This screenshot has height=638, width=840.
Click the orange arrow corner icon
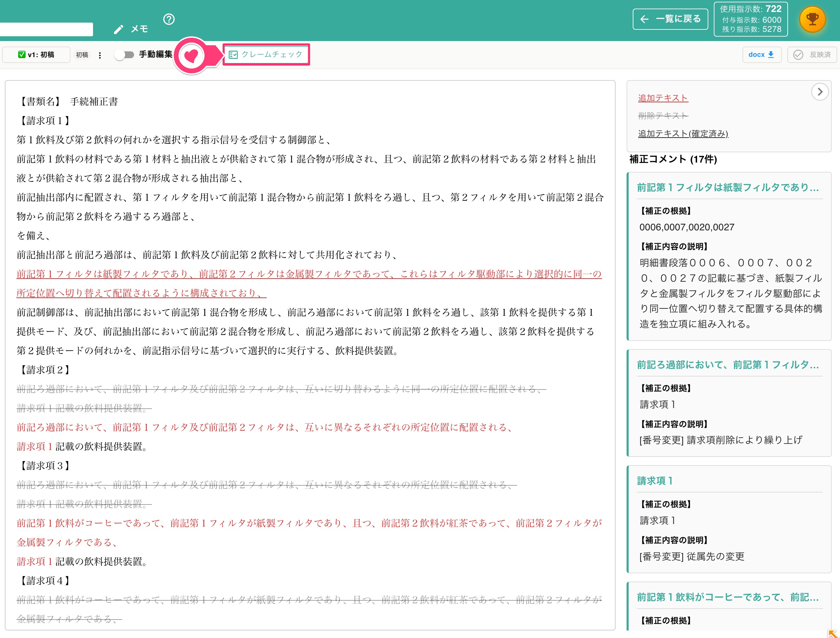[x=832, y=633]
